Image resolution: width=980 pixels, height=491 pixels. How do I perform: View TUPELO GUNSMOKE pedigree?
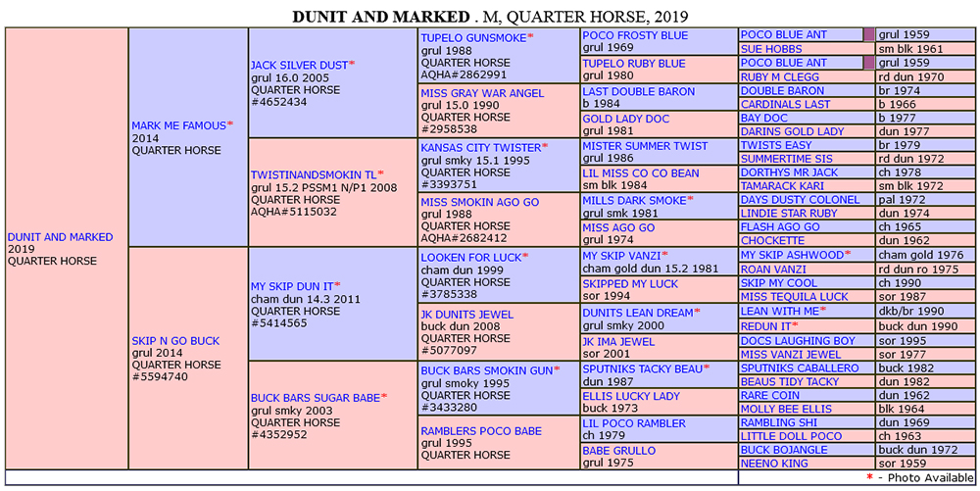click(x=473, y=37)
